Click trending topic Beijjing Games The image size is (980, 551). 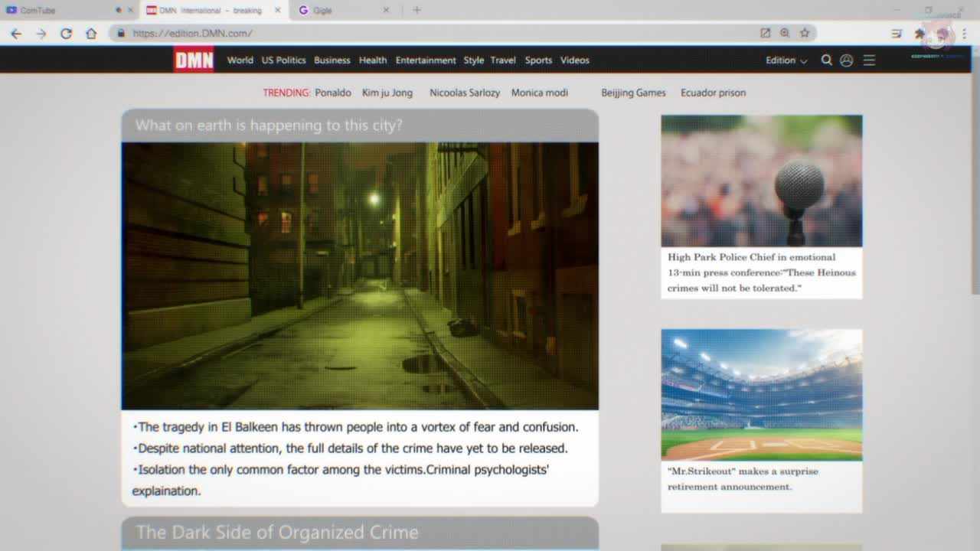coord(633,93)
